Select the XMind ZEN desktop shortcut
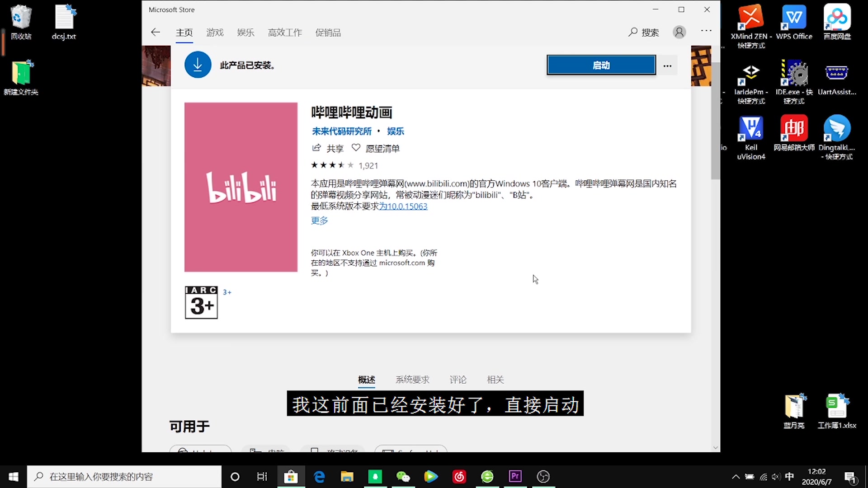868x488 pixels. coord(751,26)
